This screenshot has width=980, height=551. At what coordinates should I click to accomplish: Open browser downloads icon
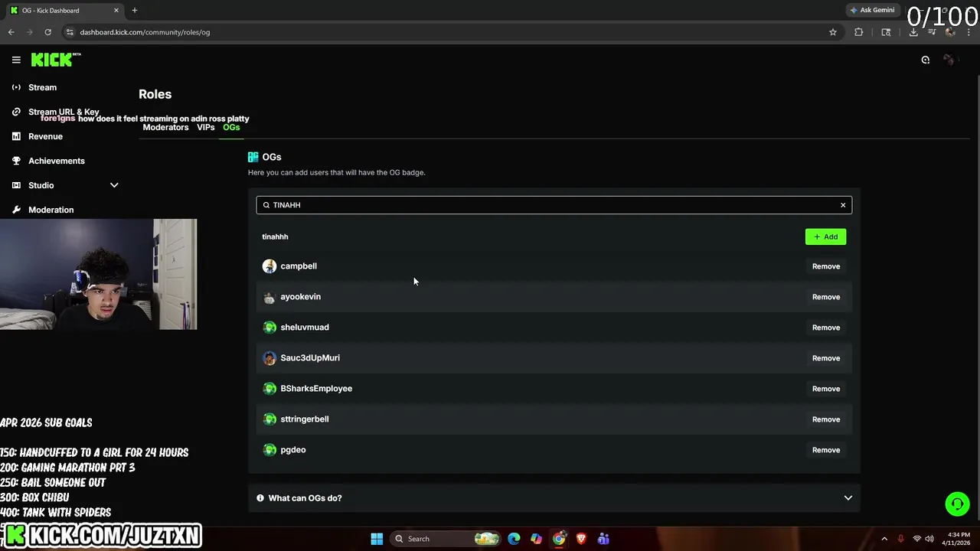[x=913, y=32]
